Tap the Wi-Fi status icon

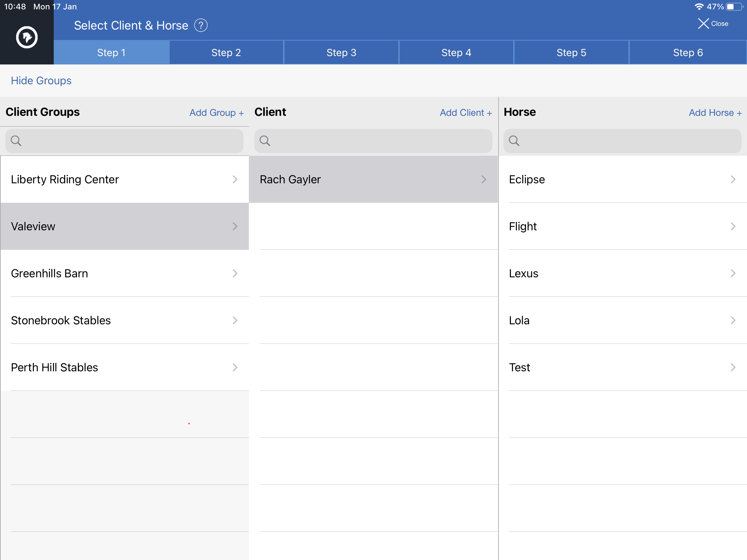(699, 7)
